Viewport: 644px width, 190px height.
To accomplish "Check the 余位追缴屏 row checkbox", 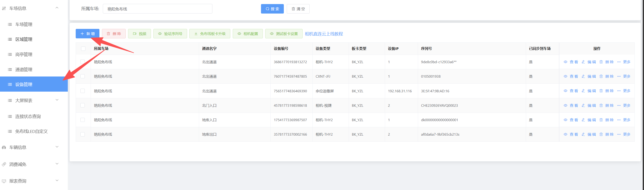I will click(82, 91).
